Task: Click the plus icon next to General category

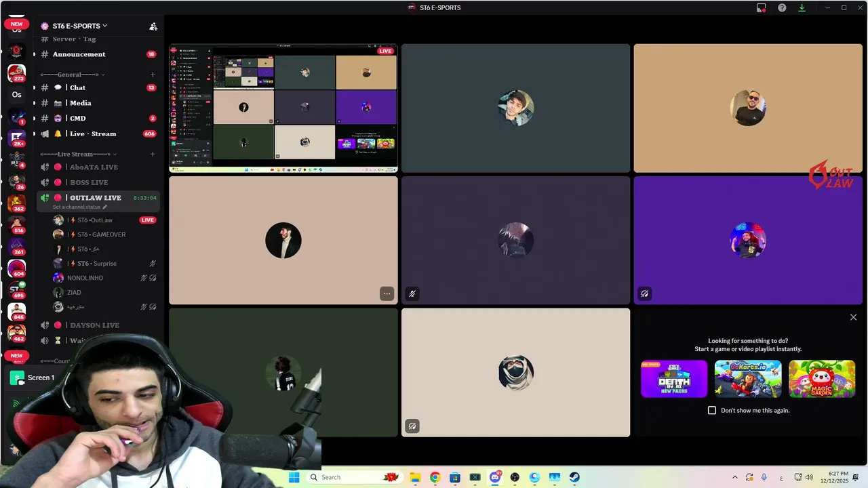Action: [x=153, y=75]
